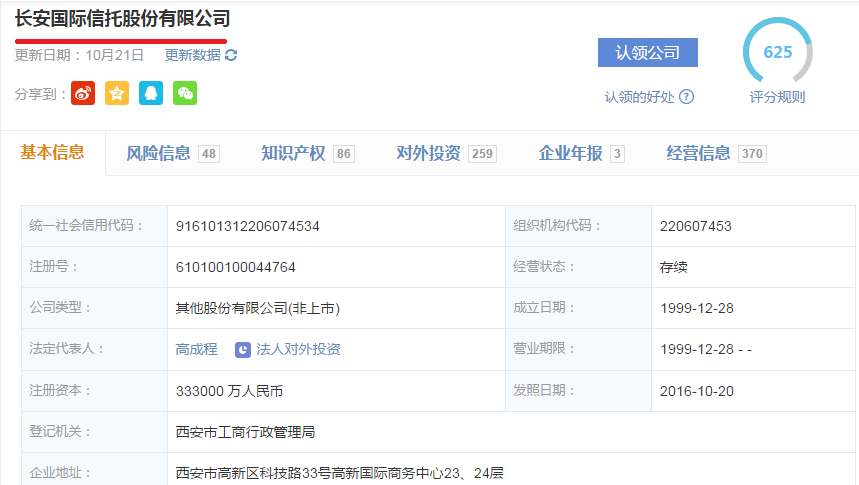Click license issue date 2016-10-20
Image resolution: width=859 pixels, height=485 pixels.
click(x=697, y=391)
